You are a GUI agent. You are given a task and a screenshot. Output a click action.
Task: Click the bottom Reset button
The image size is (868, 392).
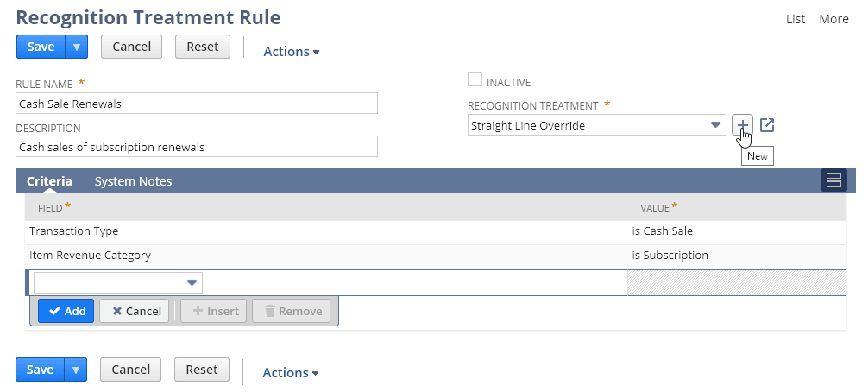point(202,370)
